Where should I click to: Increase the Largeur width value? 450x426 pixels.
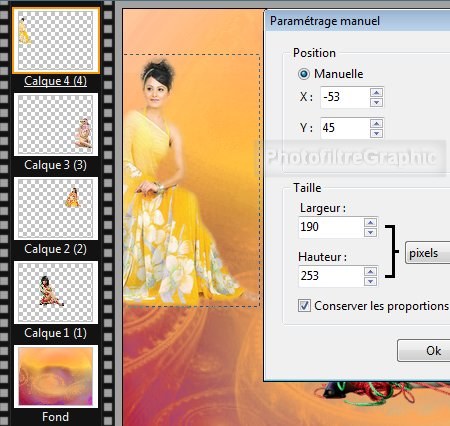point(370,222)
